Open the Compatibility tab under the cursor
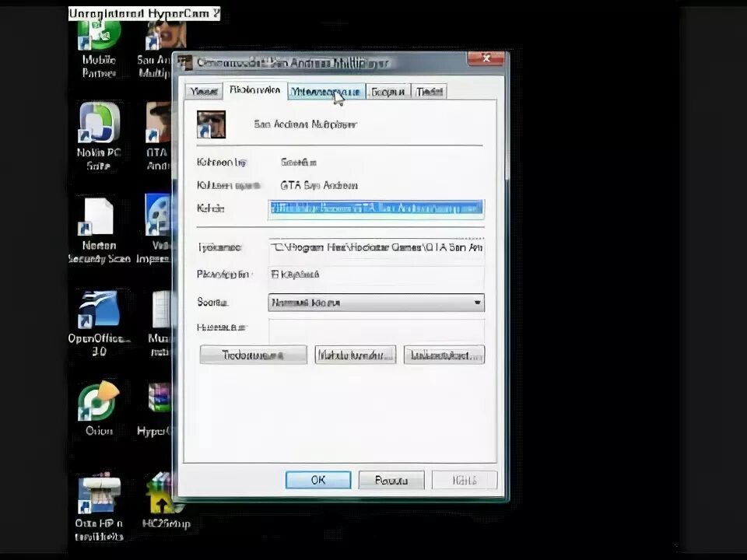The width and height of the screenshot is (747, 560). coord(326,92)
